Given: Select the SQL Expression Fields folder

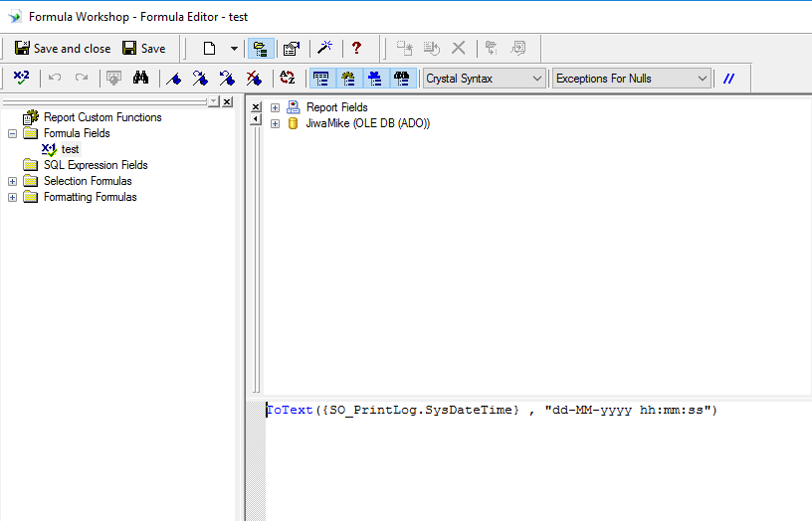Looking at the screenshot, I should click(x=95, y=165).
